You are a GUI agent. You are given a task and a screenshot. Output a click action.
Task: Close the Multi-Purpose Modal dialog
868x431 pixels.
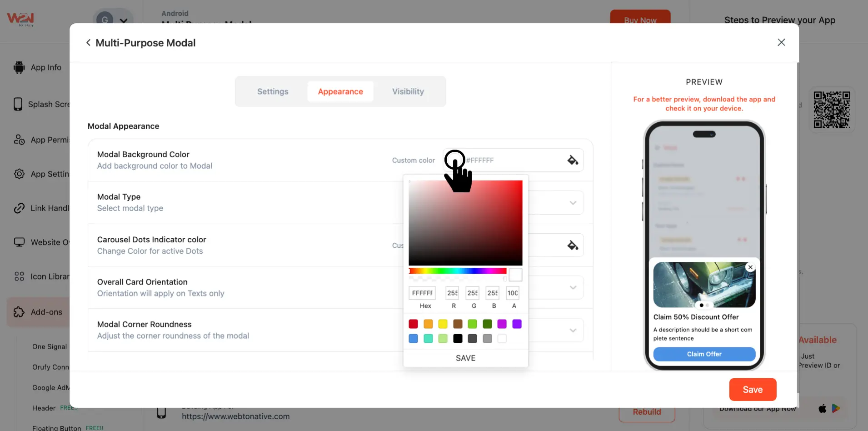coord(781,42)
